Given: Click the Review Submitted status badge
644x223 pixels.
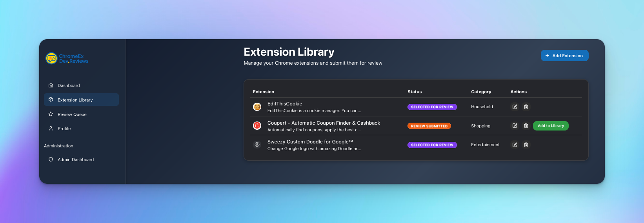Looking at the screenshot, I should (429, 126).
